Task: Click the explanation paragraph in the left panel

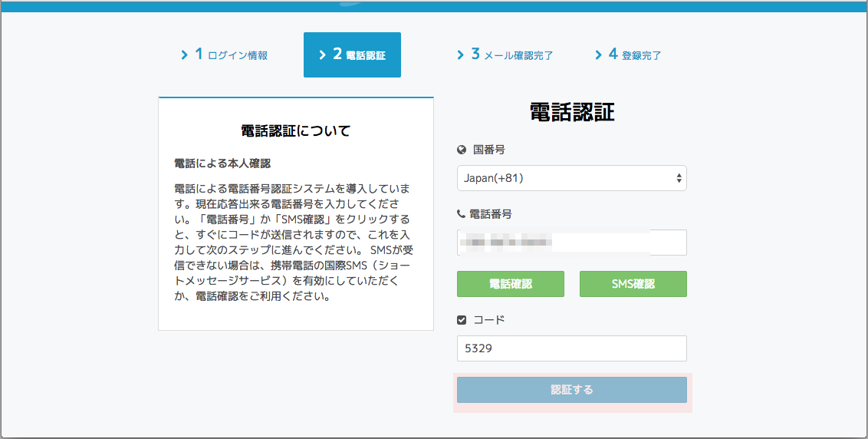Action: [x=294, y=243]
